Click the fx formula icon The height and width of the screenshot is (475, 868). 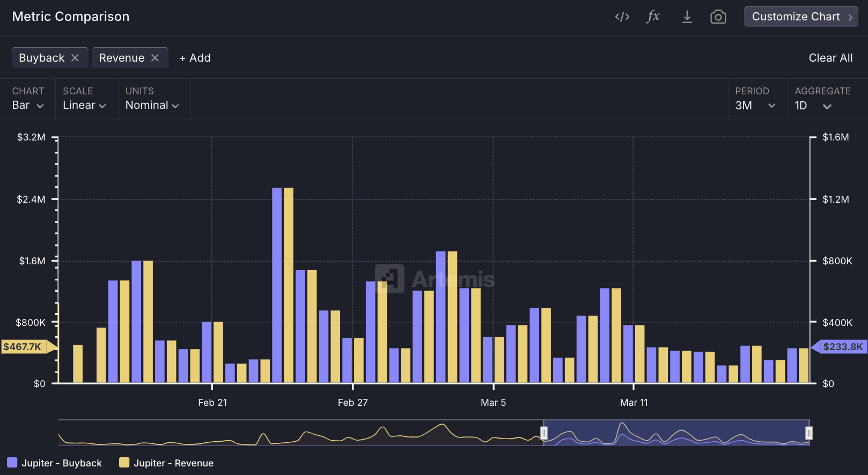pyautogui.click(x=653, y=17)
